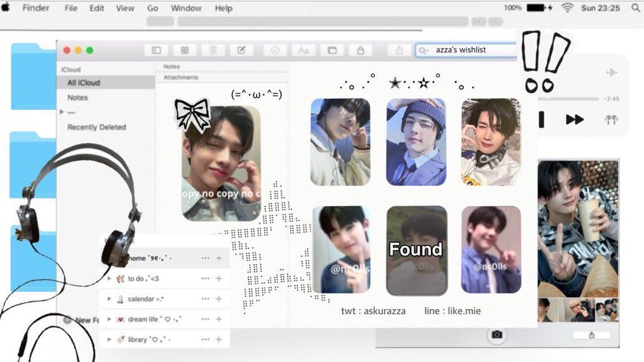Expand the to do row
The image size is (644, 362).
pyautogui.click(x=109, y=278)
